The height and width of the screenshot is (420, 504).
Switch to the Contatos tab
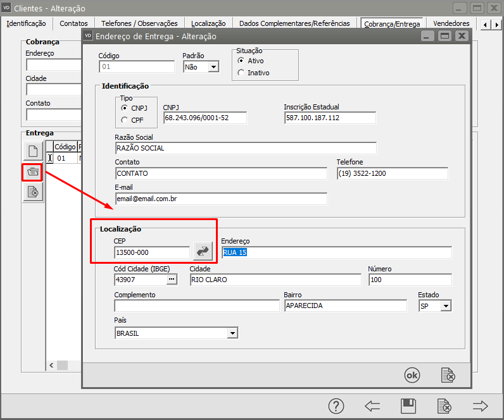[x=73, y=23]
